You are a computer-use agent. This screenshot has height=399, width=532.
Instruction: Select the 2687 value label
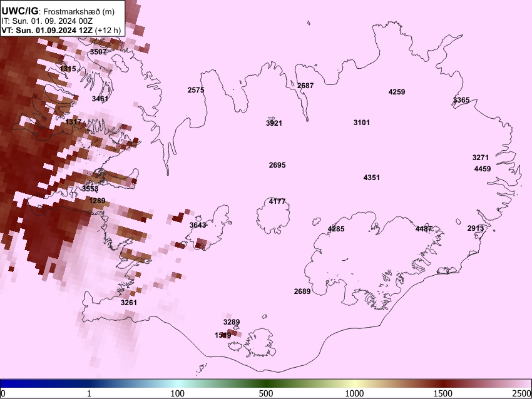click(305, 86)
